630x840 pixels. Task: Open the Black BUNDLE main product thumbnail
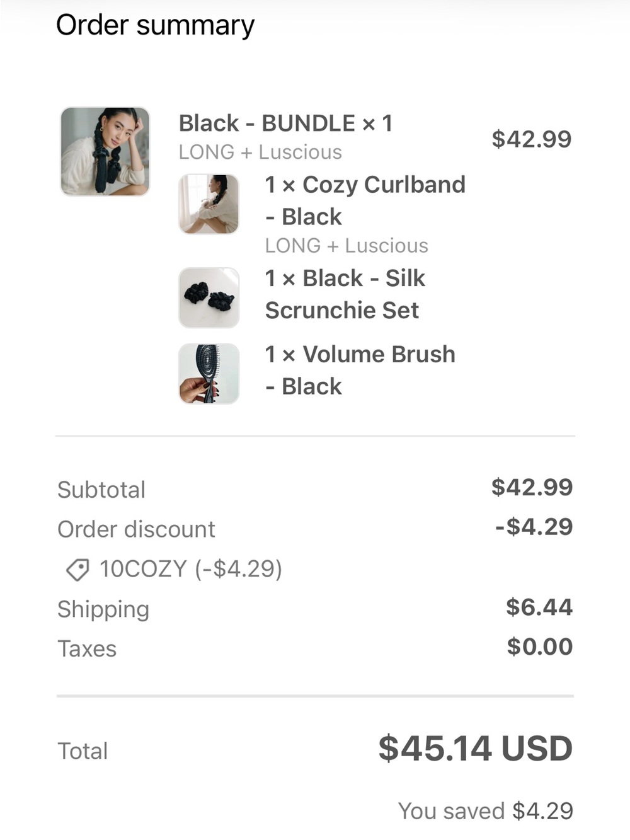[x=105, y=151]
